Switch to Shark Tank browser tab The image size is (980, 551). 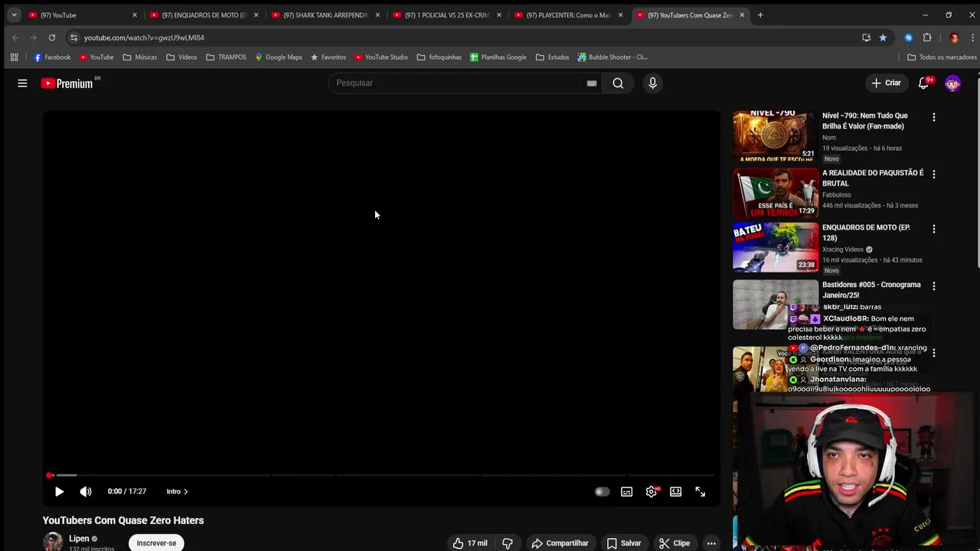326,15
